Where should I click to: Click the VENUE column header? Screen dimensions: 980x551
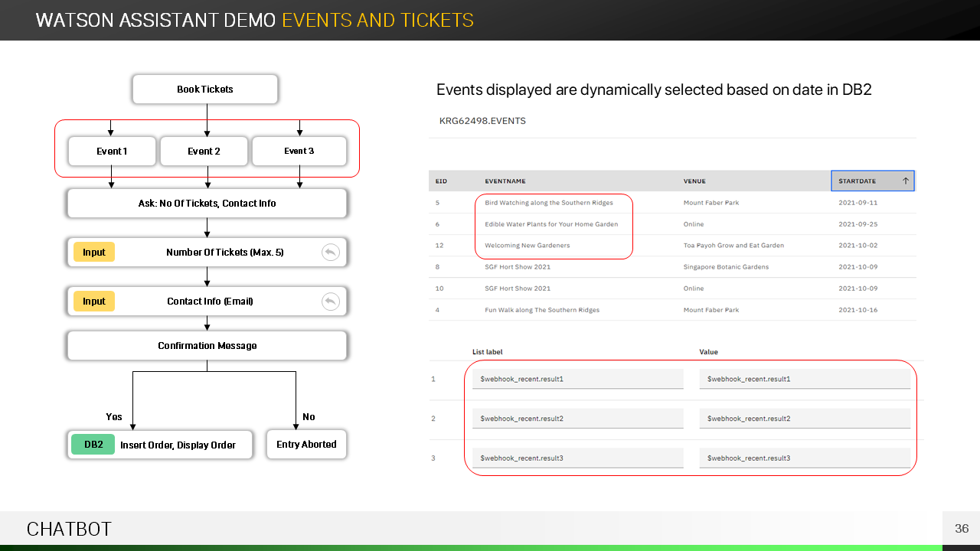694,181
